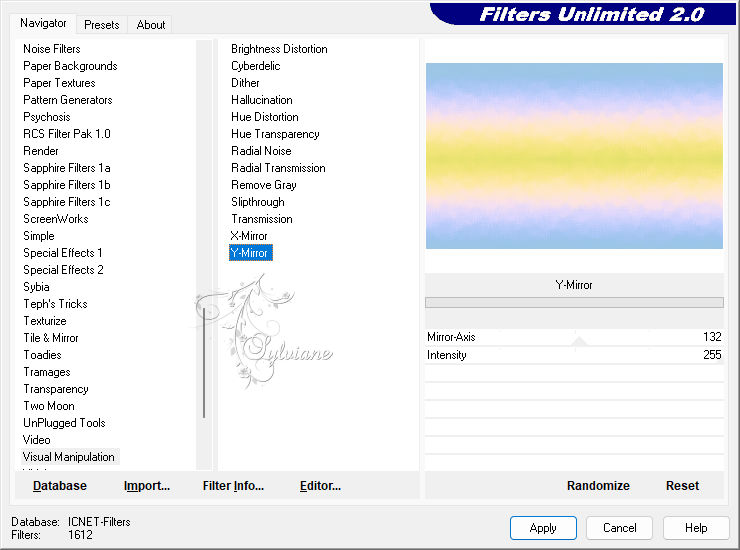Reset the filter settings
Image resolution: width=740 pixels, height=550 pixels.
click(682, 486)
